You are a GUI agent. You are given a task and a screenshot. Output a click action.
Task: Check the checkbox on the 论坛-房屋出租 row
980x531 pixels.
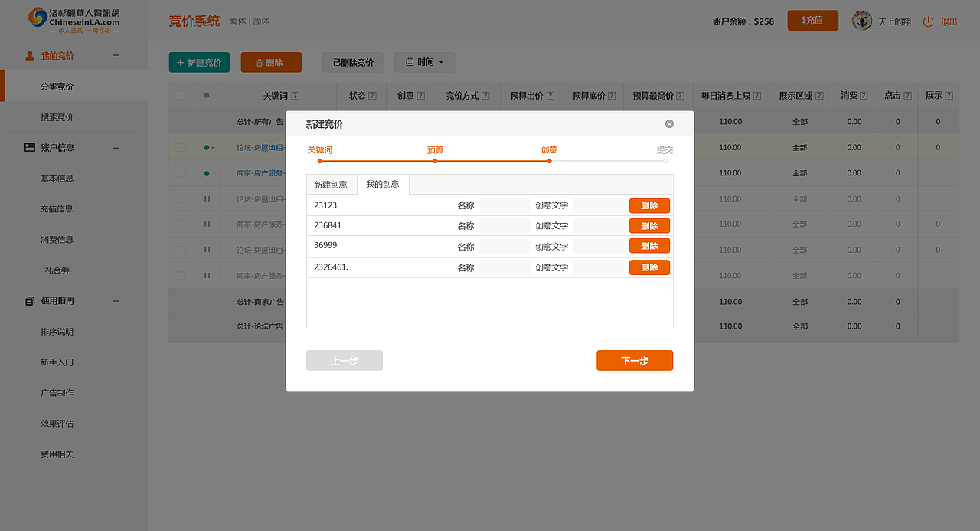pyautogui.click(x=181, y=147)
